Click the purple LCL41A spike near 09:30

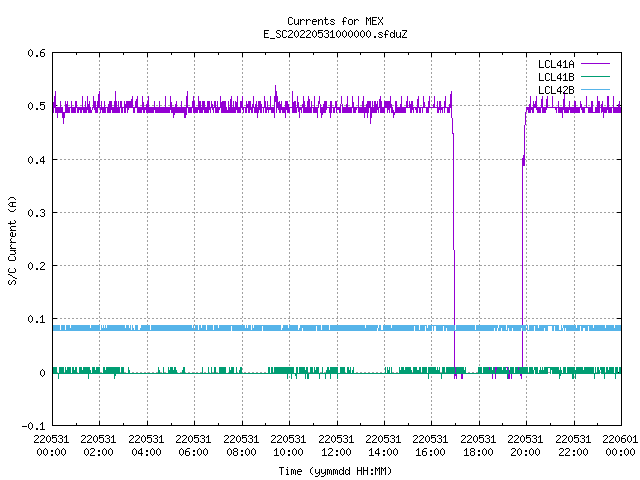276,96
